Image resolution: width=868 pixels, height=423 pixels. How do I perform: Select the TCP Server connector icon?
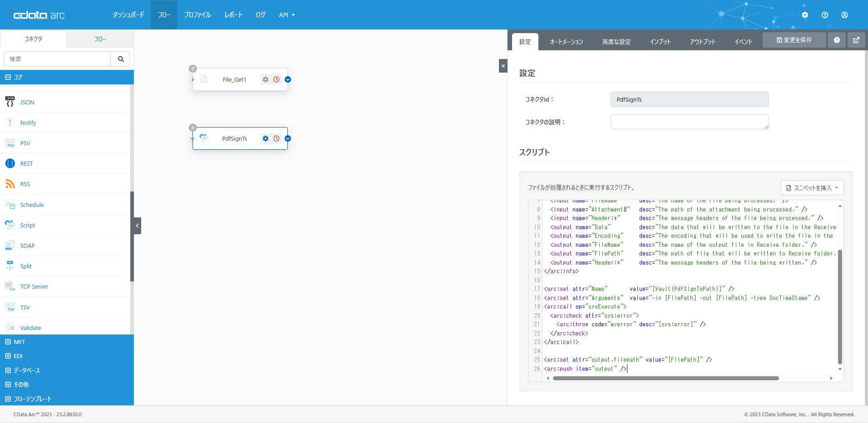click(10, 286)
